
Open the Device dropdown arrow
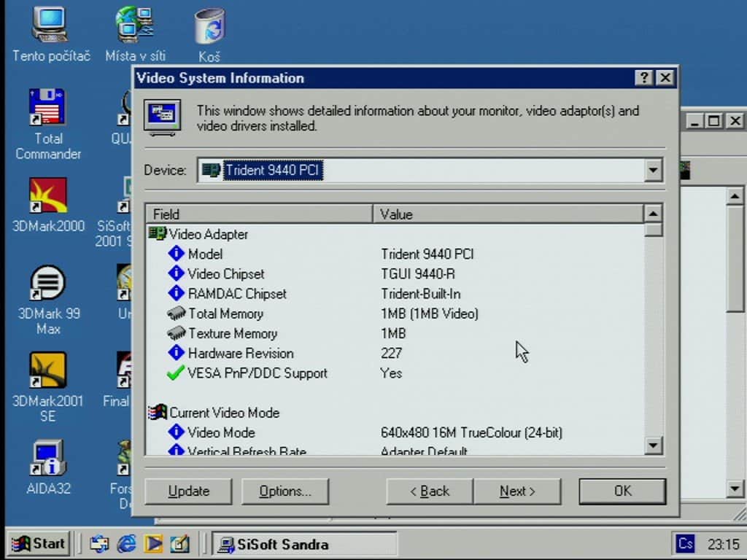(x=653, y=171)
